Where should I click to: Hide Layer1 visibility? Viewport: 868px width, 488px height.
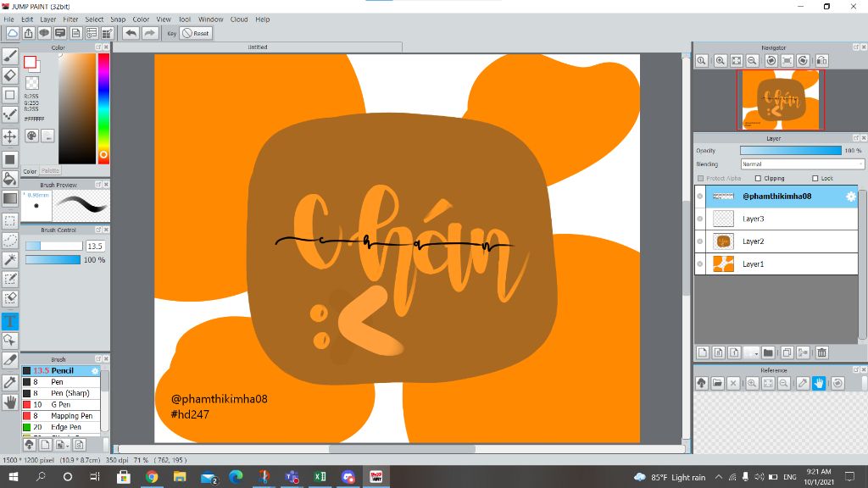coord(700,264)
